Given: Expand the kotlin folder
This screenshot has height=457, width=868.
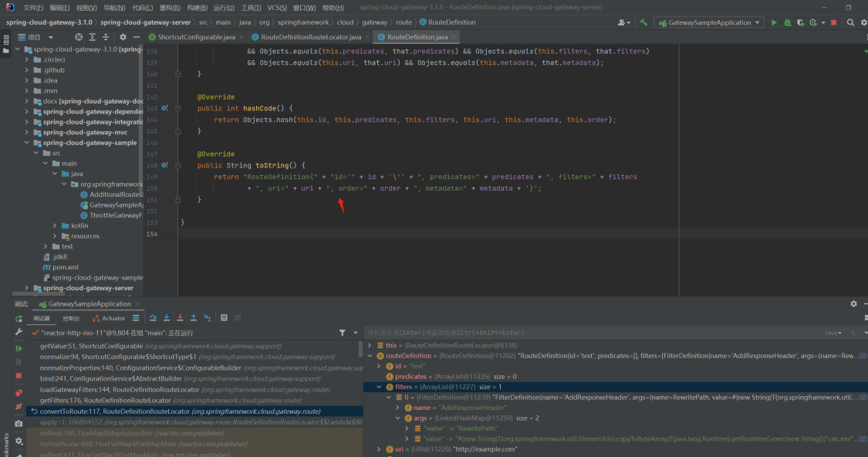Looking at the screenshot, I should coord(55,226).
